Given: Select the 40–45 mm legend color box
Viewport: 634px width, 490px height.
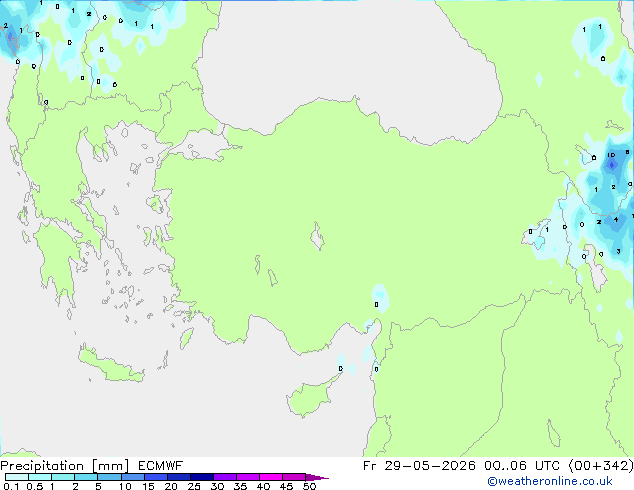Looking at the screenshot, I should pos(271,477).
